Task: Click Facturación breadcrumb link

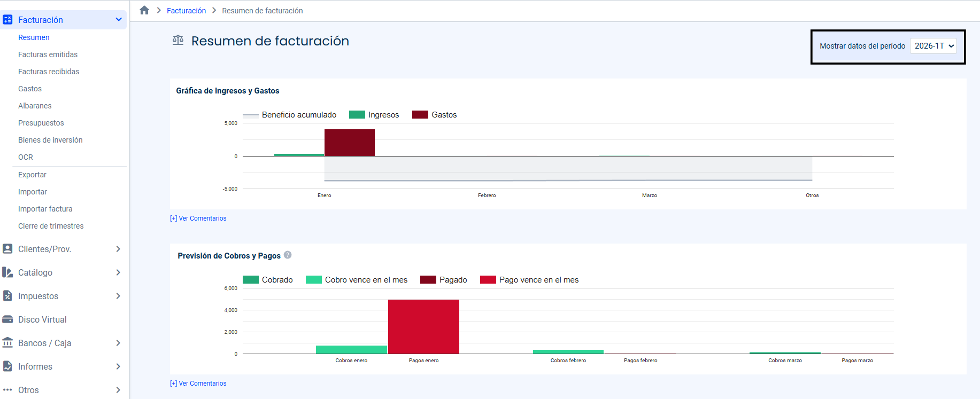Action: (186, 11)
